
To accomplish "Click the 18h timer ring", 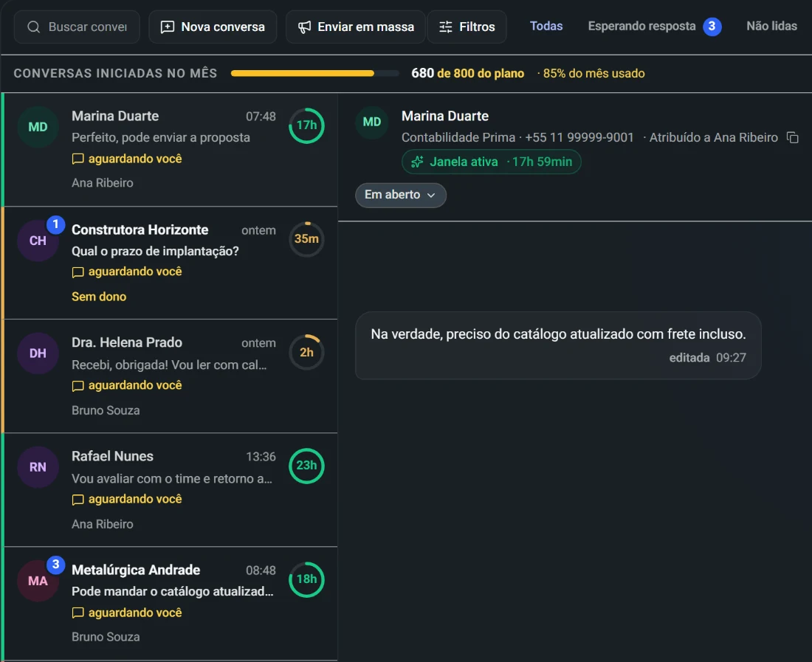I will click(306, 579).
